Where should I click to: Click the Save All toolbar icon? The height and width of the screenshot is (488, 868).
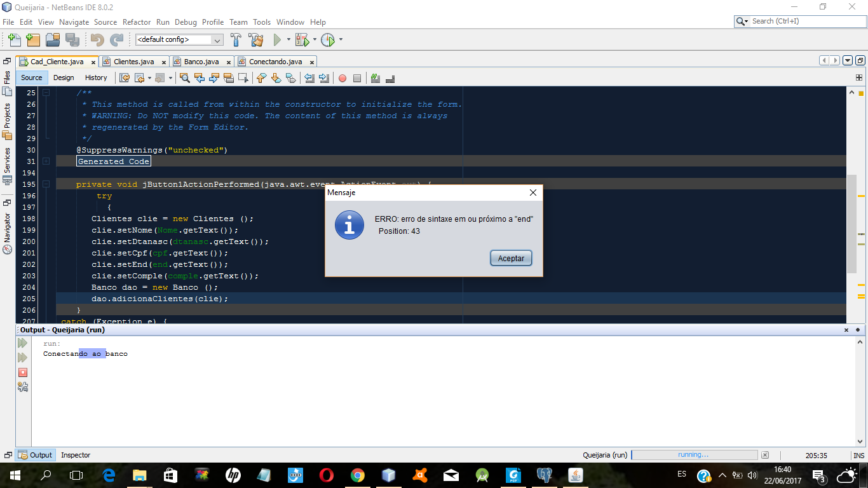pyautogui.click(x=72, y=39)
